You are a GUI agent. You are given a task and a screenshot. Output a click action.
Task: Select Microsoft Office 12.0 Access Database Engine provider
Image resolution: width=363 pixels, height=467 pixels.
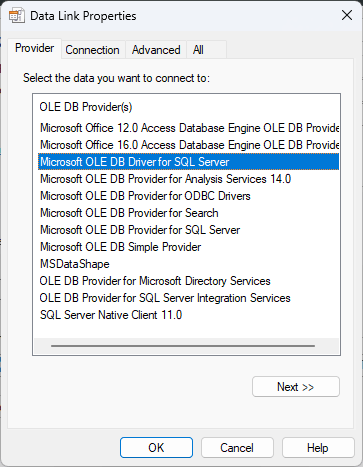pyautogui.click(x=189, y=128)
